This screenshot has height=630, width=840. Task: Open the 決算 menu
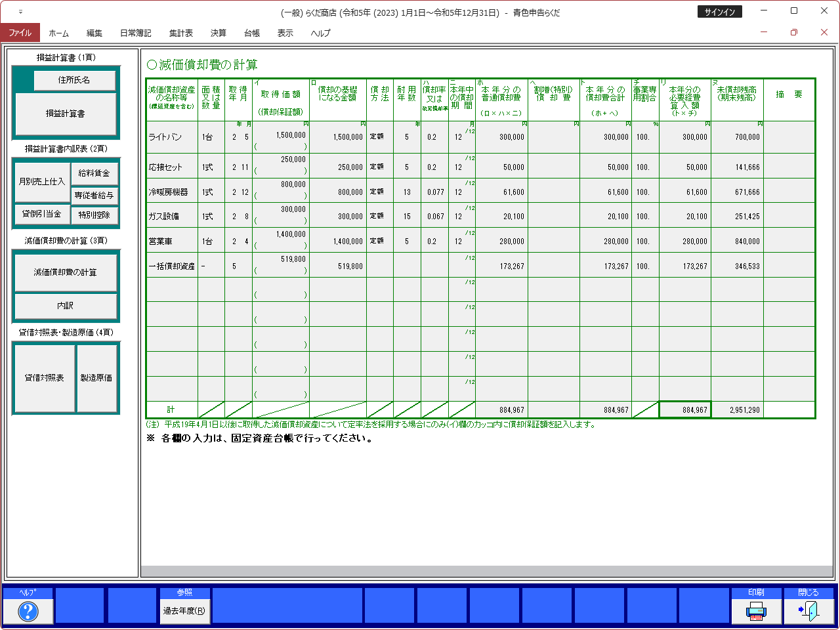pos(219,33)
